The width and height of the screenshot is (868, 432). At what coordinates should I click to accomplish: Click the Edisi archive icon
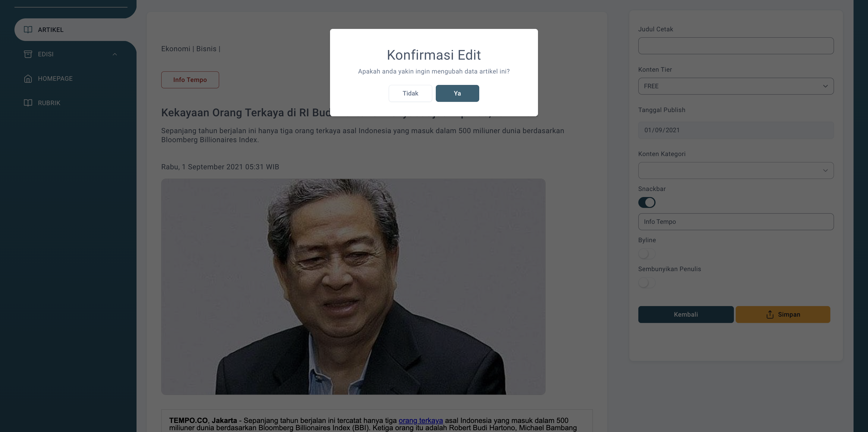pyautogui.click(x=28, y=54)
